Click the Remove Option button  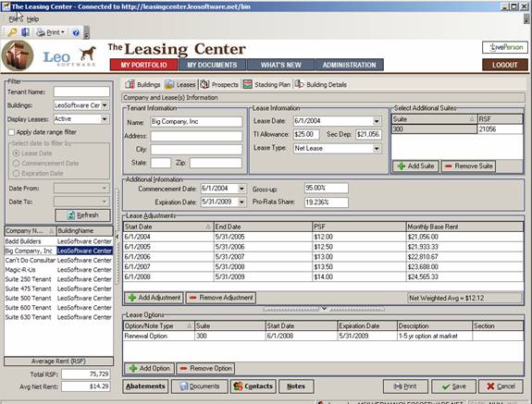click(x=205, y=369)
